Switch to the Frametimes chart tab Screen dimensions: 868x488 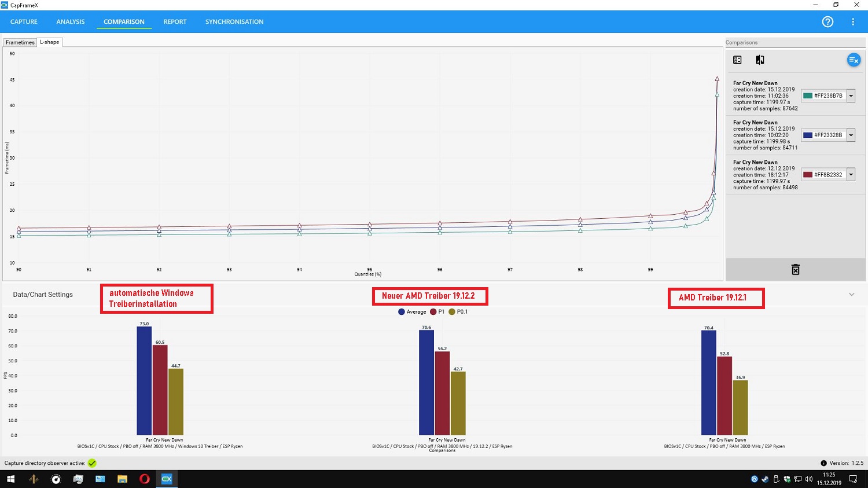[x=20, y=42]
